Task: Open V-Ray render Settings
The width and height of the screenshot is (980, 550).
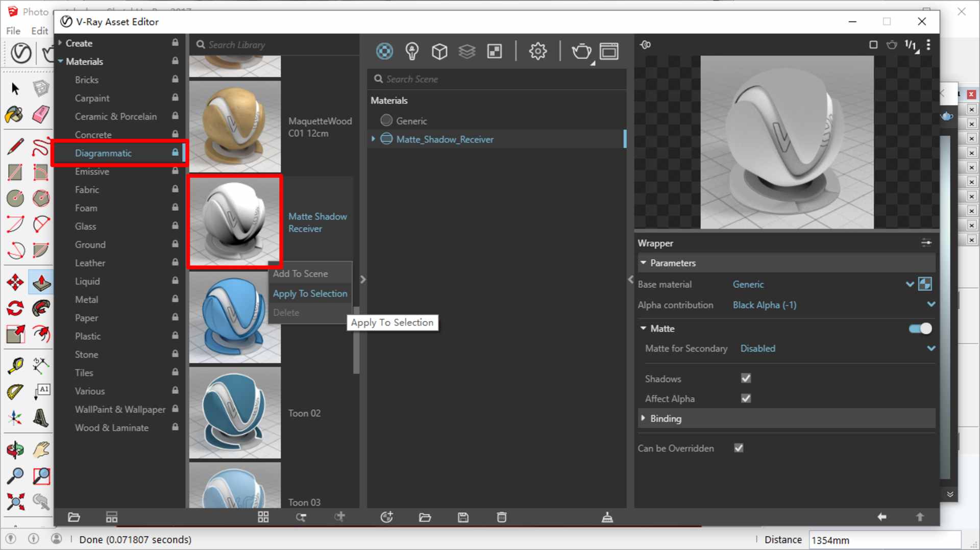Action: tap(537, 51)
